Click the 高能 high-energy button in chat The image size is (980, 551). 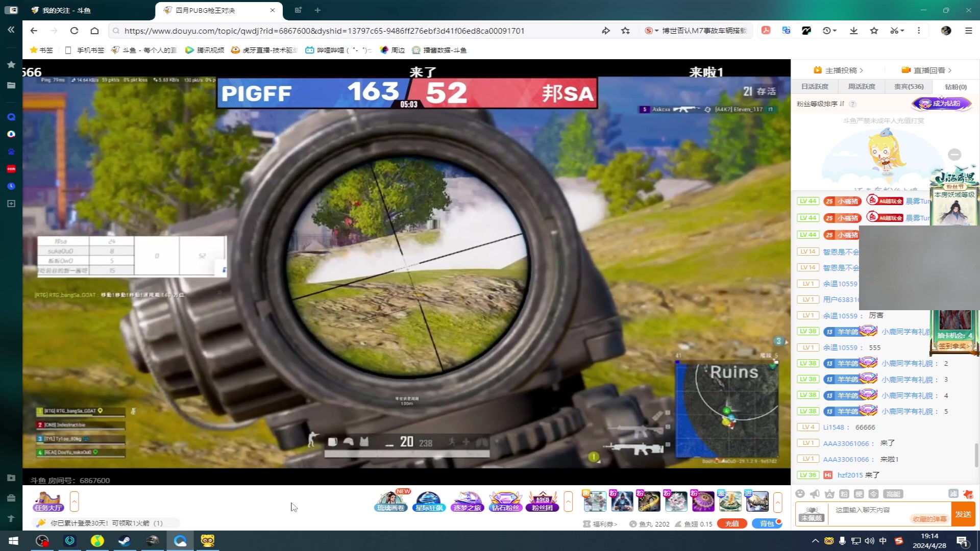coord(893,494)
